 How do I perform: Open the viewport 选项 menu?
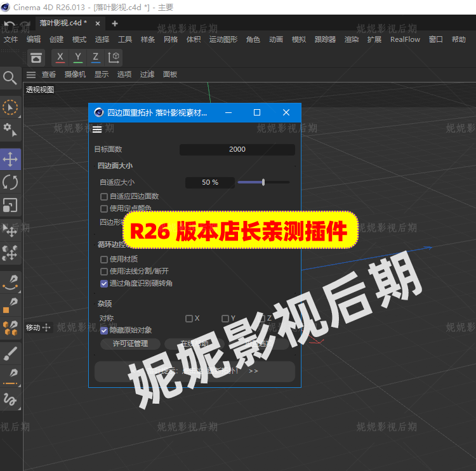pyautogui.click(x=124, y=74)
